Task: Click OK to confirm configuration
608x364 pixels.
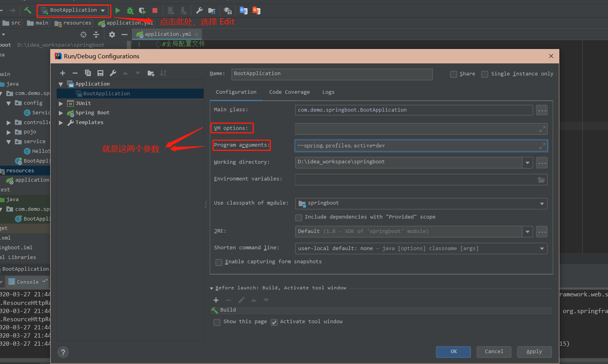Action: [453, 352]
